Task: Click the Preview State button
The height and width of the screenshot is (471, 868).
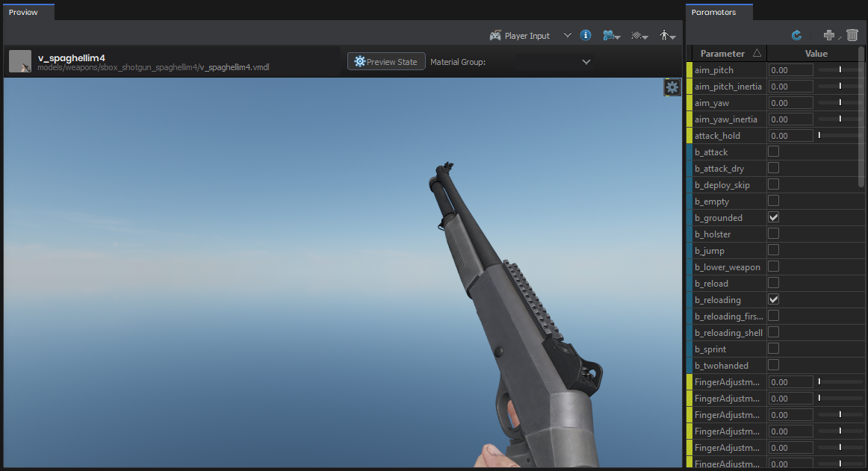Action: (386, 62)
